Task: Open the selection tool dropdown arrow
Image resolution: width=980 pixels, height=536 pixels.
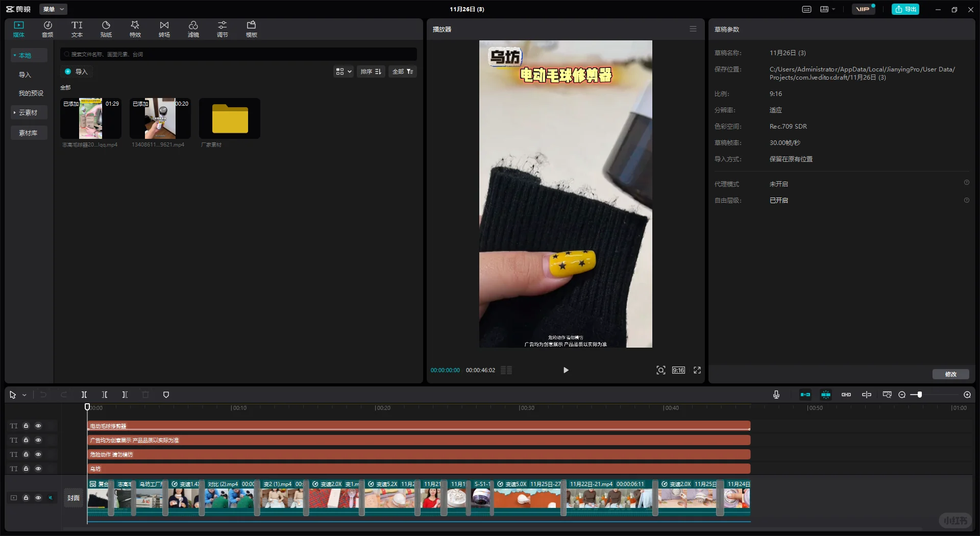Action: coord(24,395)
